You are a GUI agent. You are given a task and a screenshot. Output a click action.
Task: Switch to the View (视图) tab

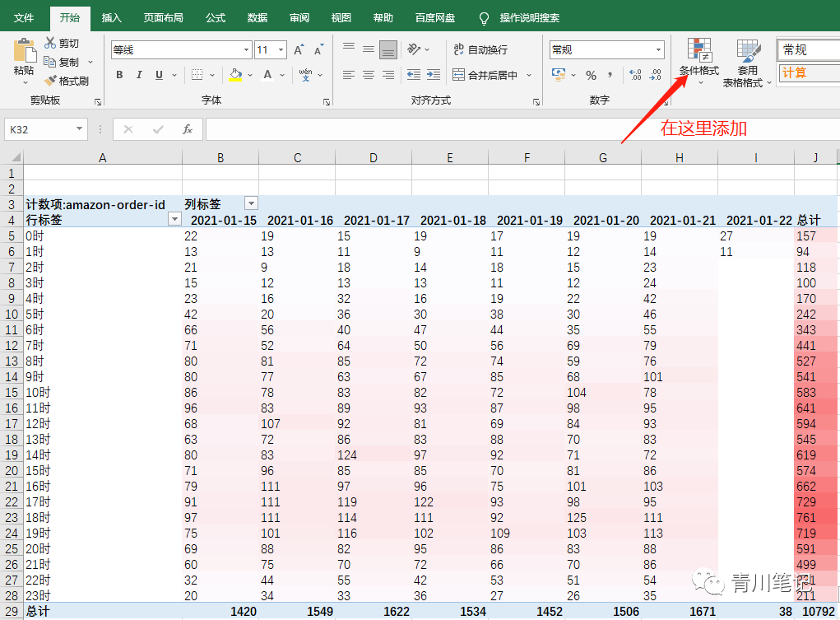[341, 17]
